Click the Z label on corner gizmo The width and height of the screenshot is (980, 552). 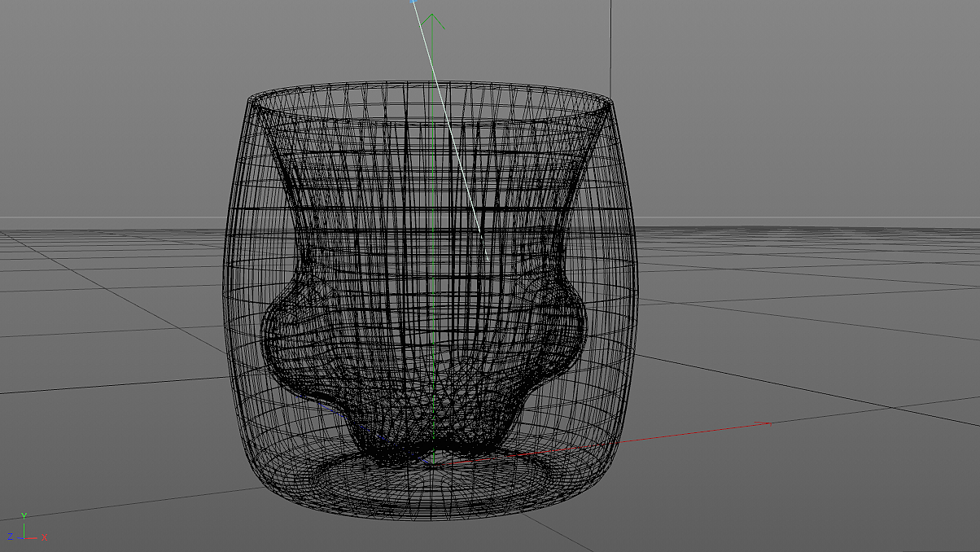point(10,537)
